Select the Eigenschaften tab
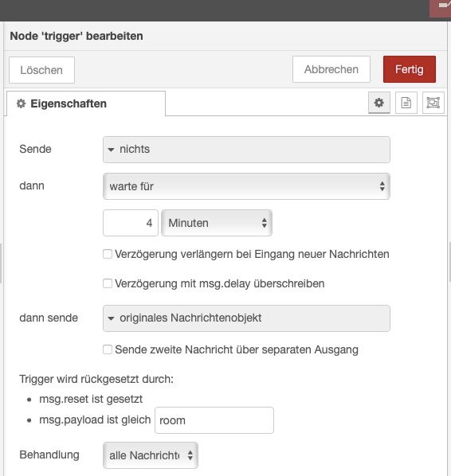451x476 pixels. click(x=86, y=103)
